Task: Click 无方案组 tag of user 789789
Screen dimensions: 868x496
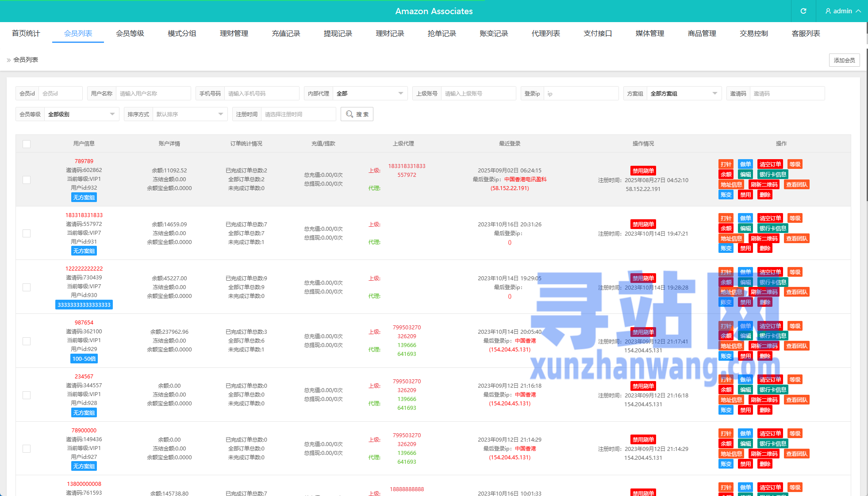Action: [x=84, y=198]
